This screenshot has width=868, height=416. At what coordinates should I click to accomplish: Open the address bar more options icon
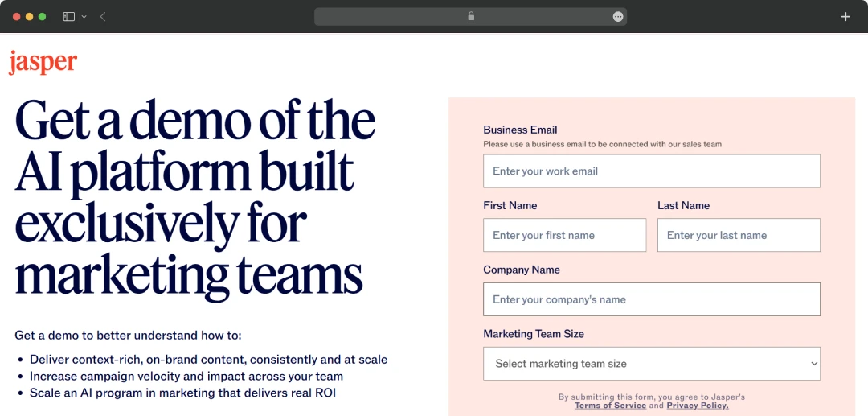coord(618,17)
